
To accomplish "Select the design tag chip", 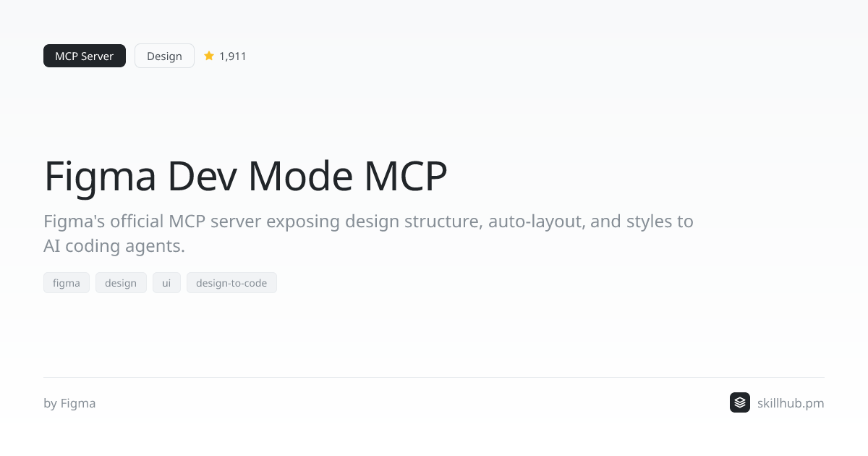I will [x=121, y=283].
